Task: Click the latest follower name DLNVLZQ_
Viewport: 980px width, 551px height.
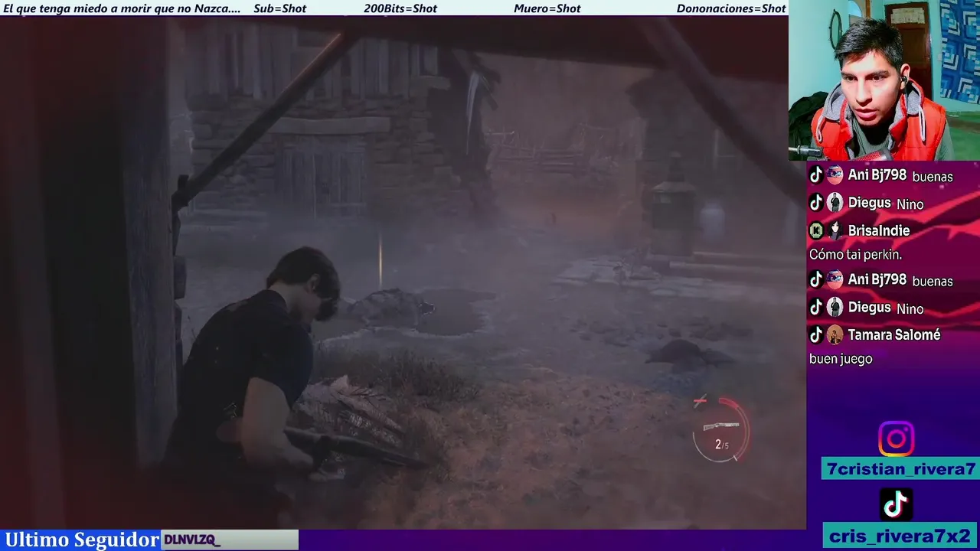Action: click(x=192, y=540)
